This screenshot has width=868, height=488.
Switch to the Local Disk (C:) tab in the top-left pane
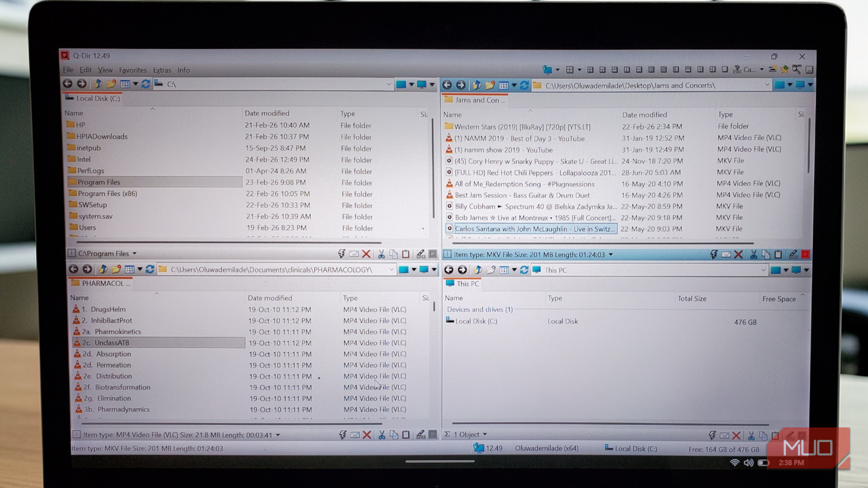[x=92, y=99]
